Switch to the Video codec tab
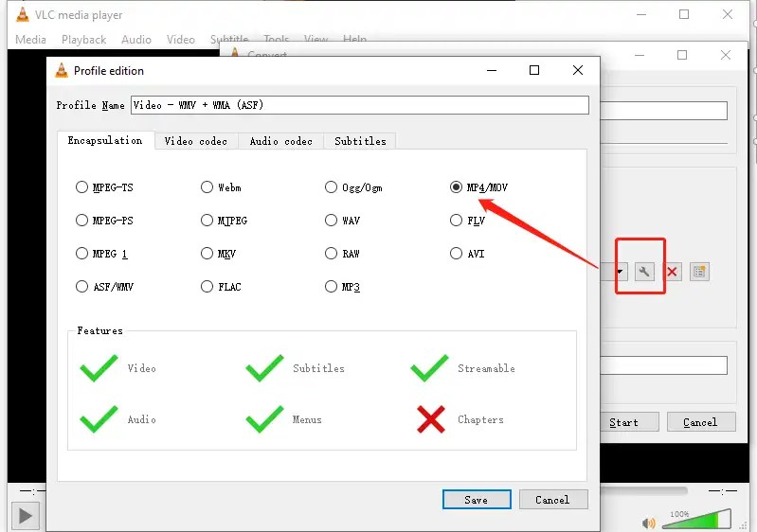The height and width of the screenshot is (532, 757). [x=195, y=141]
